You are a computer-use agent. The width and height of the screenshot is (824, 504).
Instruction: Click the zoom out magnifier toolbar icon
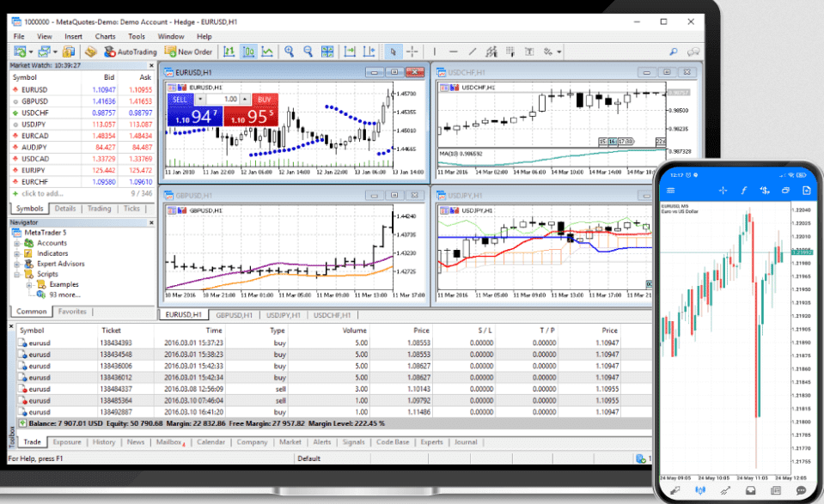pyautogui.click(x=308, y=52)
